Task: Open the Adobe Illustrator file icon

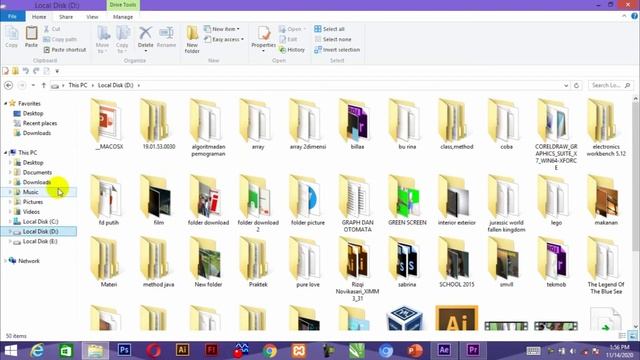Action: pos(456,318)
